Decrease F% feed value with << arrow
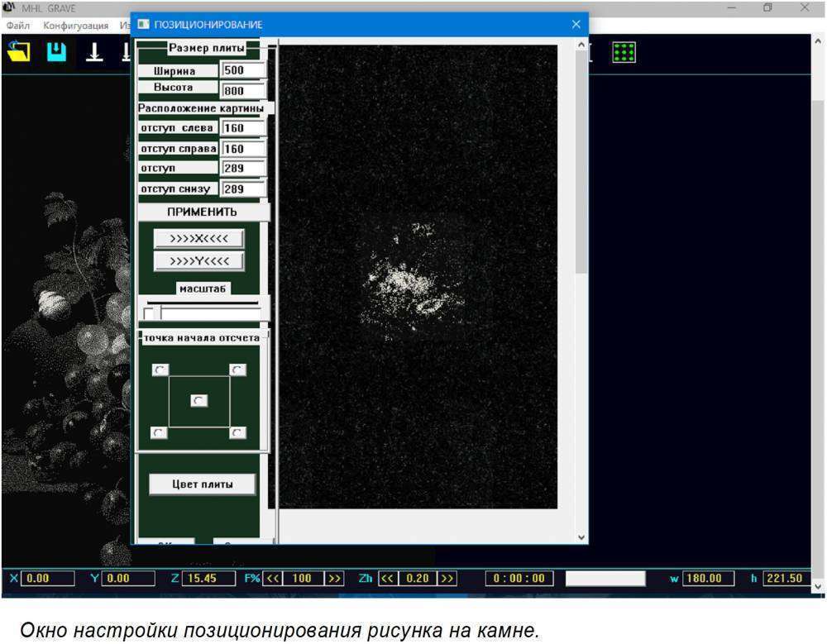Screen dimensions: 827x644 pos(274,579)
